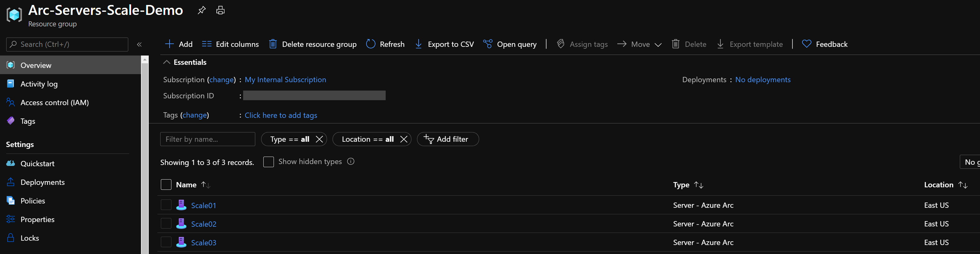
Task: Open the Scale03 server
Action: 203,243
